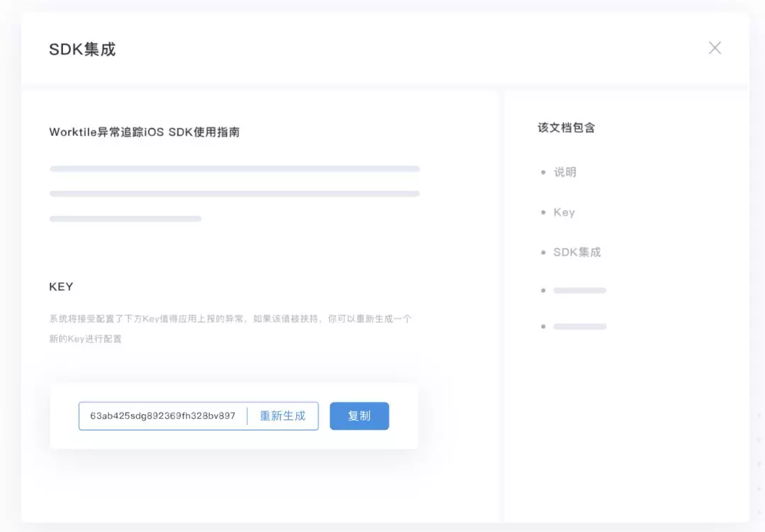
Task: Click the KEY section heading
Action: coord(61,286)
